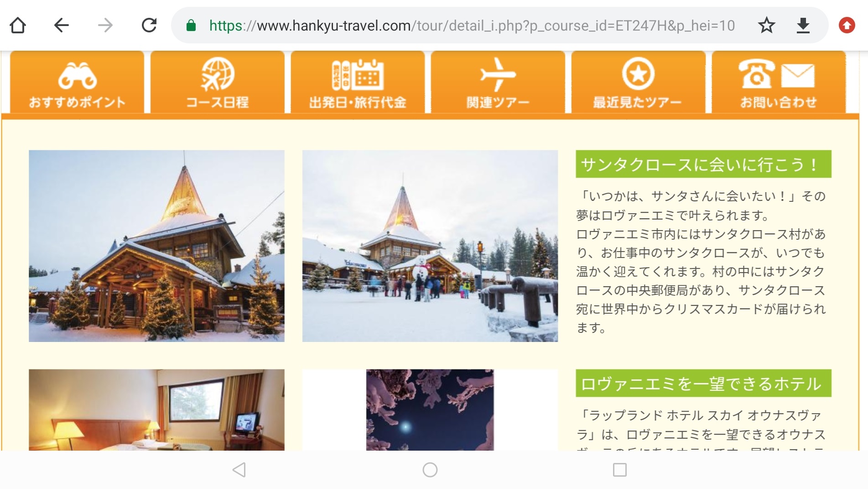Go back to the previous page
The image size is (868, 489).
61,26
